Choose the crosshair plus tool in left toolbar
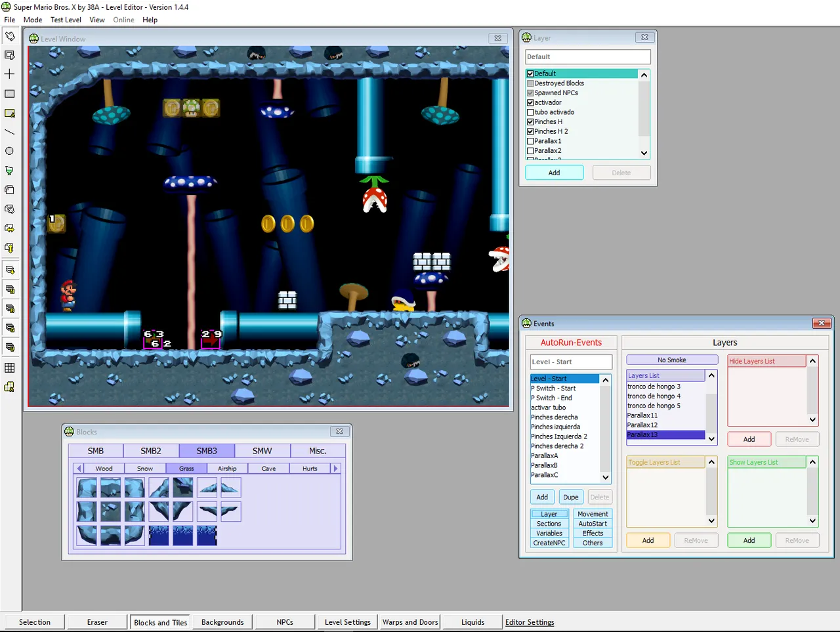This screenshot has height=632, width=840. (10, 74)
